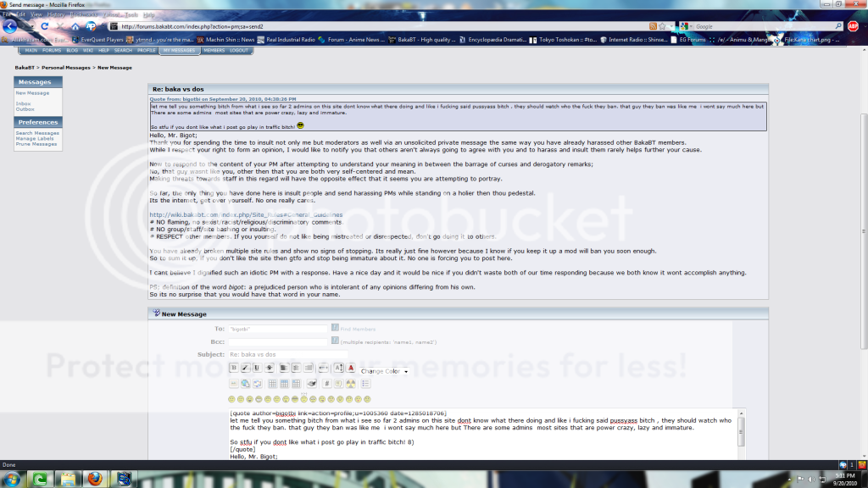This screenshot has height=488, width=868.
Task: Click the browser reload button
Action: coord(46,26)
